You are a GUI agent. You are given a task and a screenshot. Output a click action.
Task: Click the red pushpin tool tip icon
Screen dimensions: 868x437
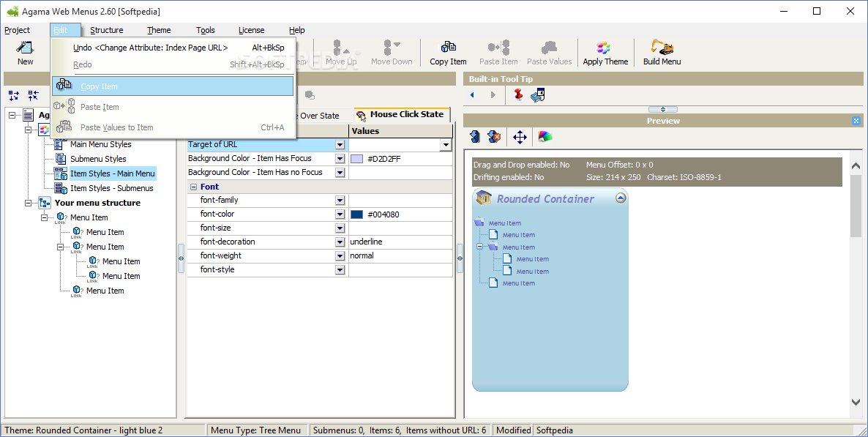coord(518,94)
